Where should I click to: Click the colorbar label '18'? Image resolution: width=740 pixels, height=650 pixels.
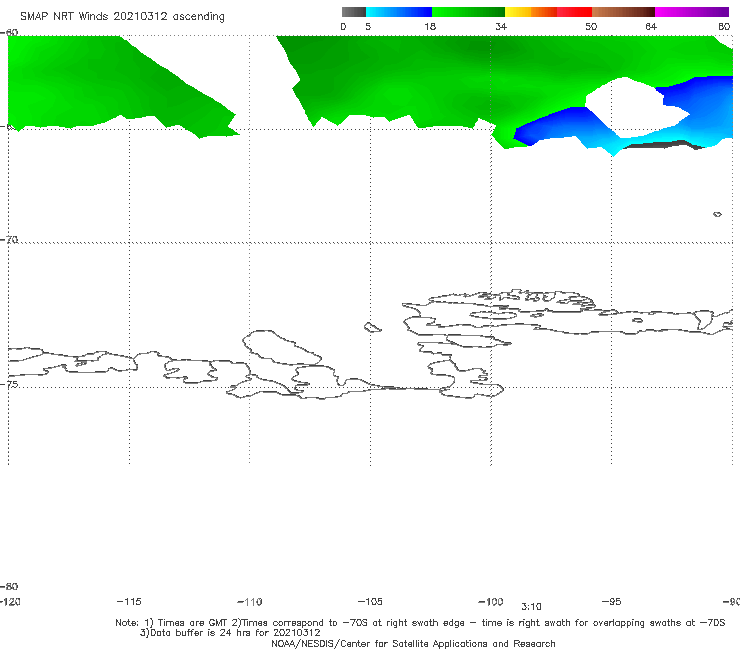point(430,26)
